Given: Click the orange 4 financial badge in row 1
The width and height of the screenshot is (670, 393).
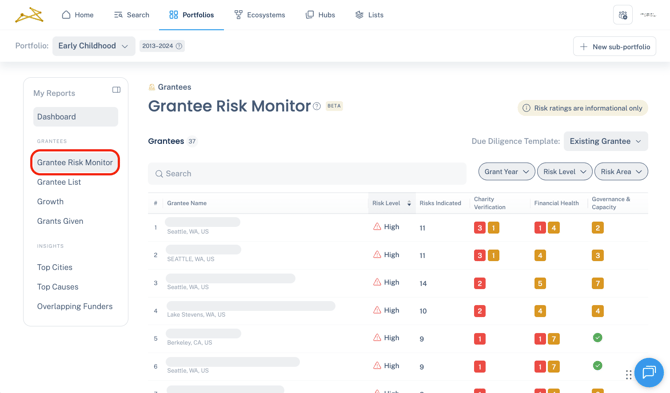Looking at the screenshot, I should point(554,228).
